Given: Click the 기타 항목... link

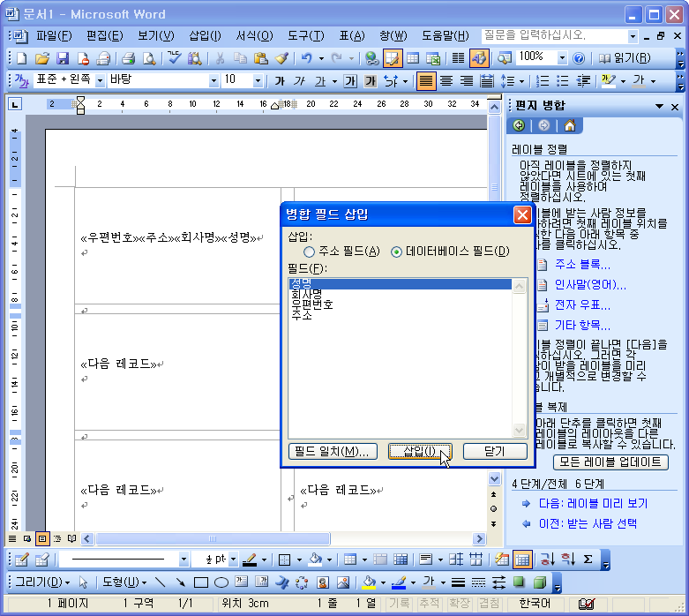Looking at the screenshot, I should point(582,326).
